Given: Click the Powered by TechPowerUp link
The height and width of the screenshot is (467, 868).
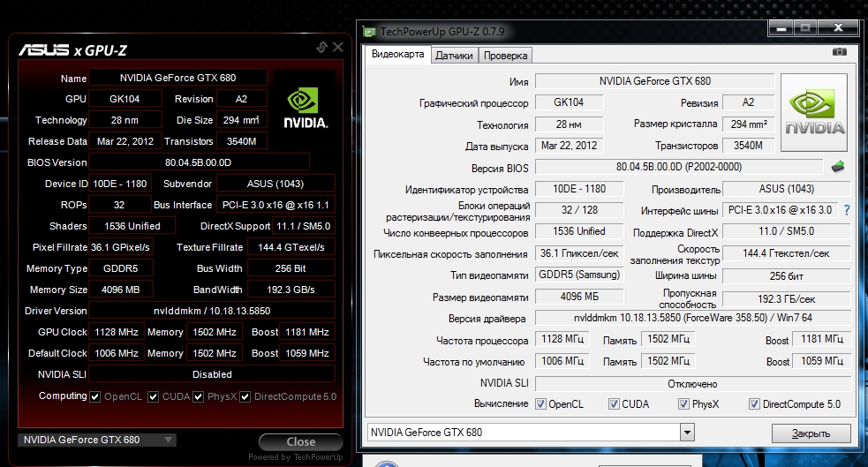Looking at the screenshot, I should click(x=296, y=457).
